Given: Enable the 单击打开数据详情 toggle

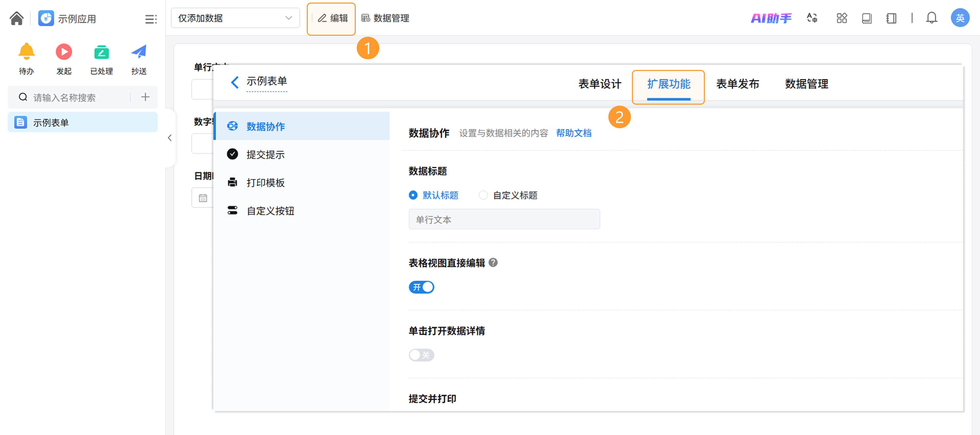Looking at the screenshot, I should (421, 355).
